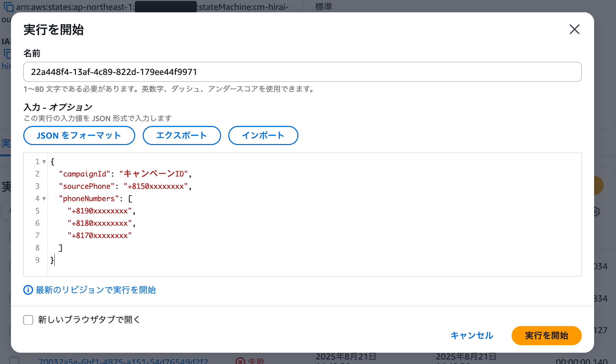The height and width of the screenshot is (364, 616).
Task: Open execution 70032a5e link in background
Action: click(x=123, y=361)
